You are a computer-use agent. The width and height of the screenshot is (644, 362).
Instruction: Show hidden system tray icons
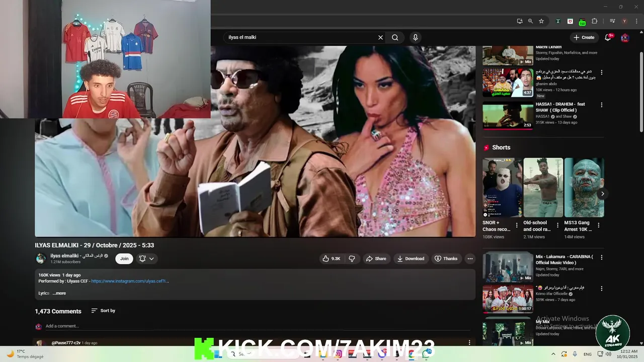[553, 354]
